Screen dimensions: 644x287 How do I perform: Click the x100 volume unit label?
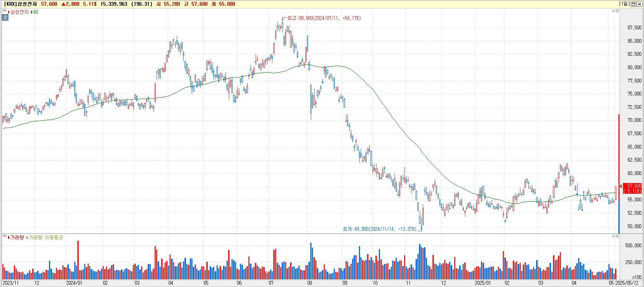[x=637, y=277]
